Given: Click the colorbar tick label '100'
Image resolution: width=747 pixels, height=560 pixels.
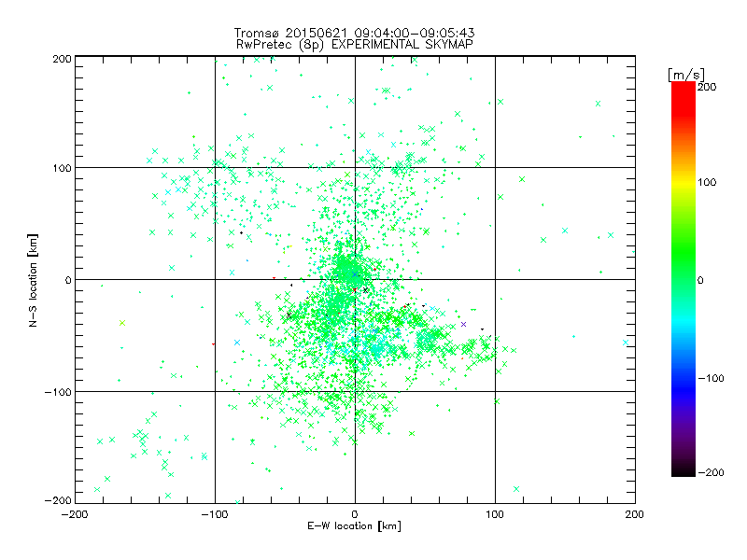Looking at the screenshot, I should (707, 182).
